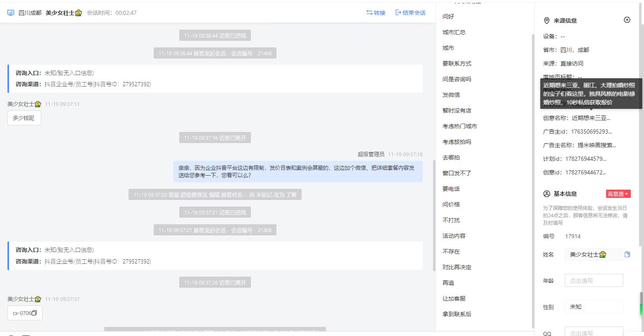Screen dimensions: 644x336
Task: Click the person icon beside 基本信息
Action: point(547,194)
